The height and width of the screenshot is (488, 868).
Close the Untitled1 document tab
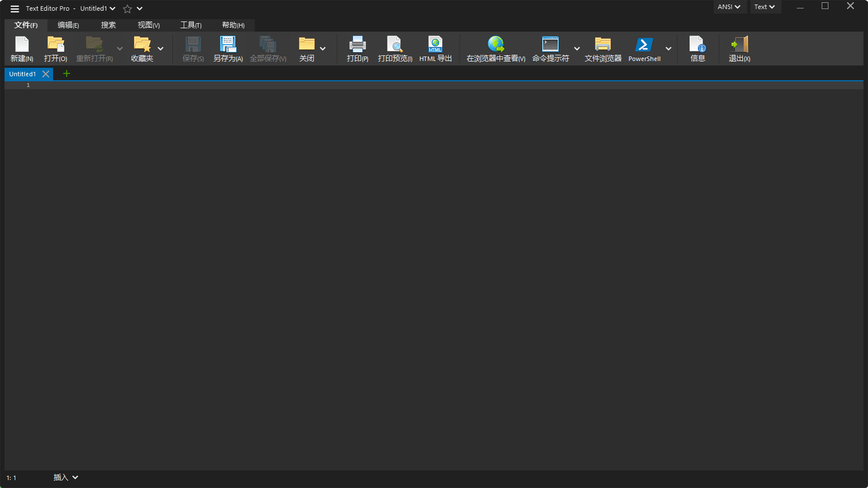[46, 74]
